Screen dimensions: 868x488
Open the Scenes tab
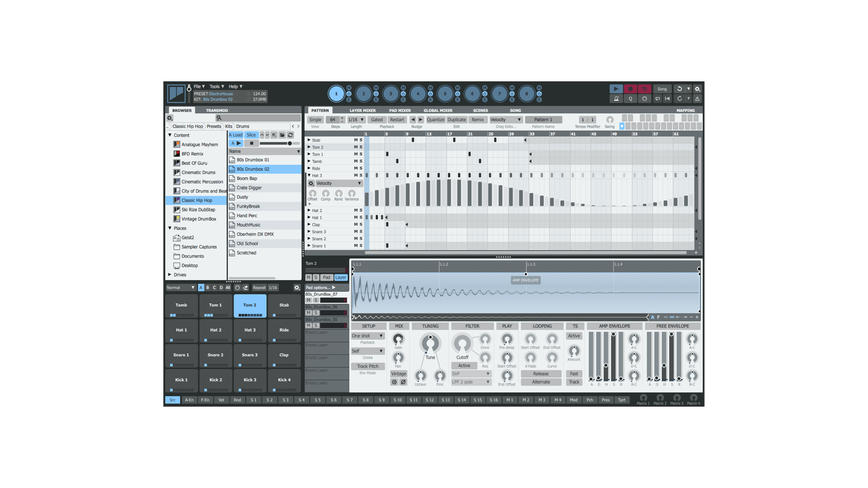click(x=480, y=111)
